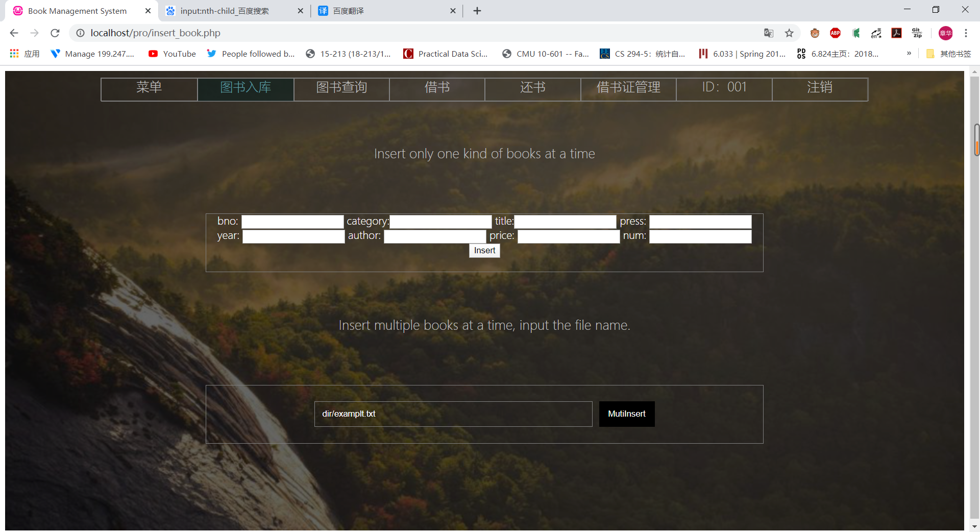Open the YouTube bookmark
Image resolution: width=980 pixels, height=532 pixels.
coord(172,54)
